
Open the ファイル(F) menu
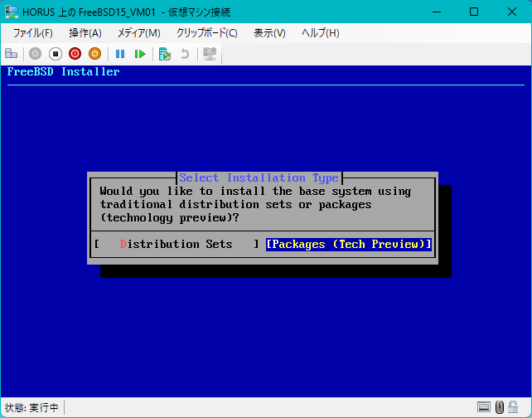tap(33, 33)
